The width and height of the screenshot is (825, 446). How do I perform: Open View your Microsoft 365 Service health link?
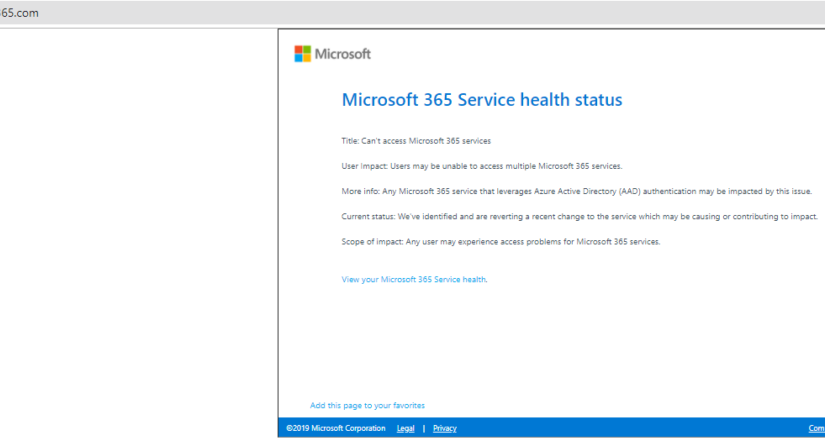click(x=414, y=279)
